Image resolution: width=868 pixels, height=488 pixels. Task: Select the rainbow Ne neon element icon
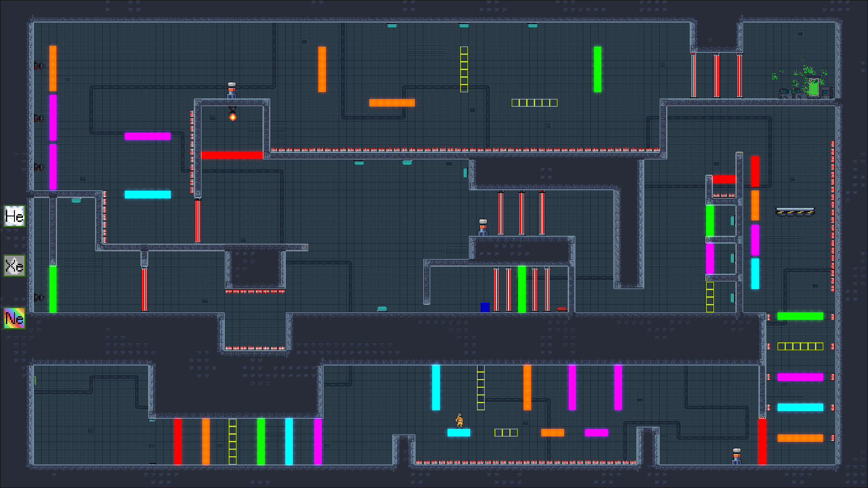click(x=14, y=318)
